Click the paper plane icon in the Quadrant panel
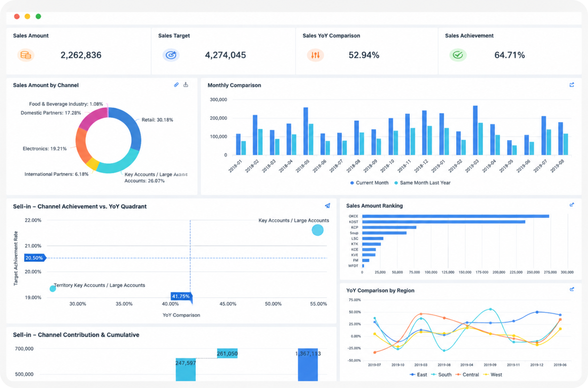Screen dimensions: 588x388 pos(328,206)
